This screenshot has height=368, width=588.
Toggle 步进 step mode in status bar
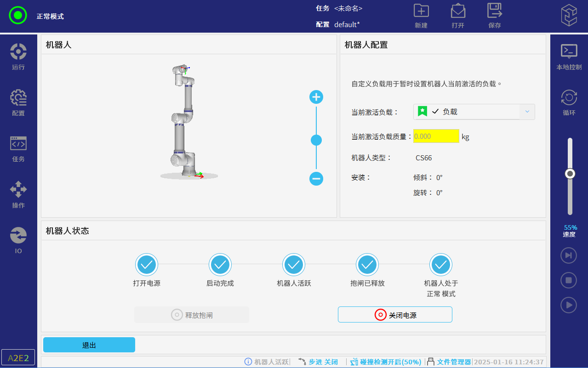click(318, 362)
